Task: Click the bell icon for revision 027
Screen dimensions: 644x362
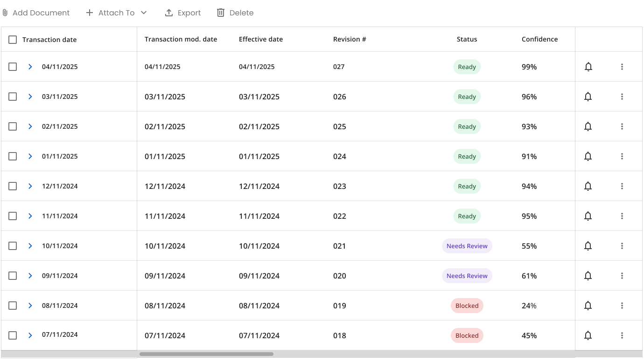Action: click(x=588, y=67)
